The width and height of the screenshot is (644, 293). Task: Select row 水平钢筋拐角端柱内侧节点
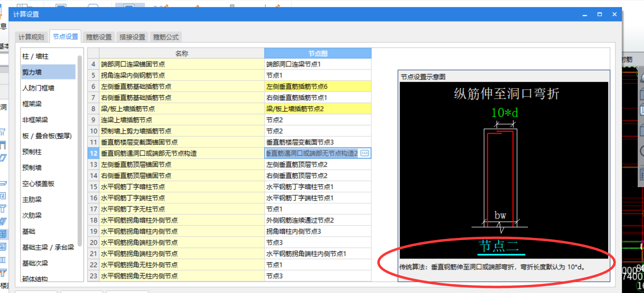pos(181,254)
